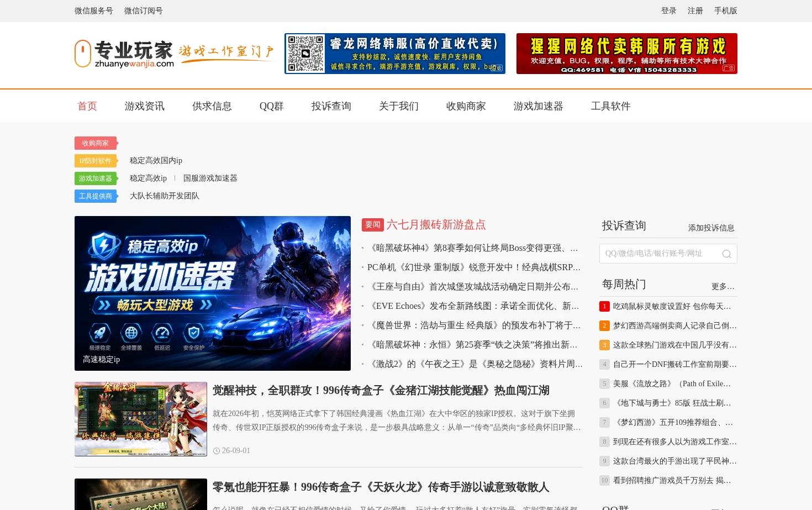Open the 稳定高效国内ip link
Image resolution: width=812 pixels, height=510 pixels.
[156, 161]
